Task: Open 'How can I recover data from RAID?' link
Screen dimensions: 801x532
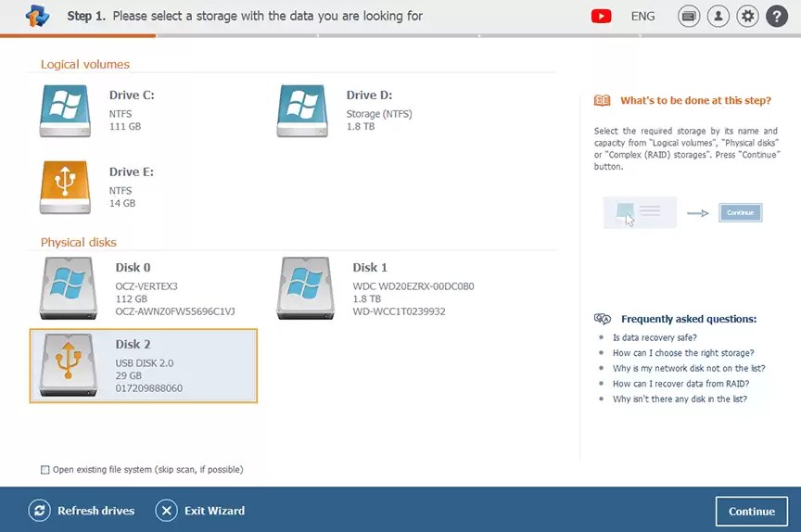Action: [x=680, y=384]
